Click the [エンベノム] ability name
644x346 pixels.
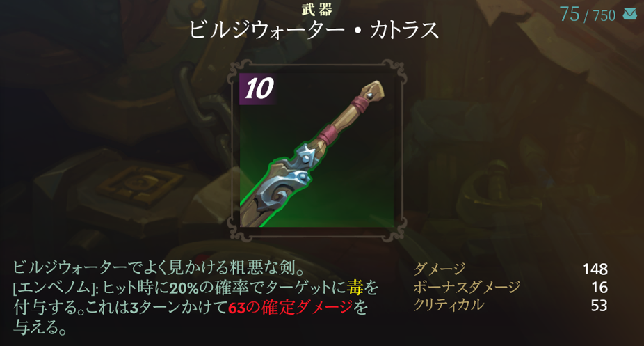(x=55, y=288)
